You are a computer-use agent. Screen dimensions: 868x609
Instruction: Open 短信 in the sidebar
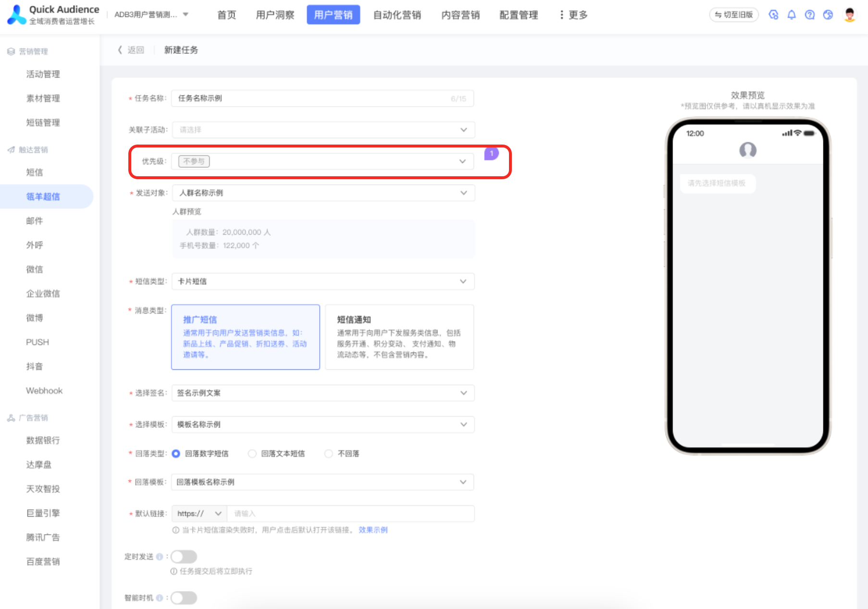click(x=35, y=172)
